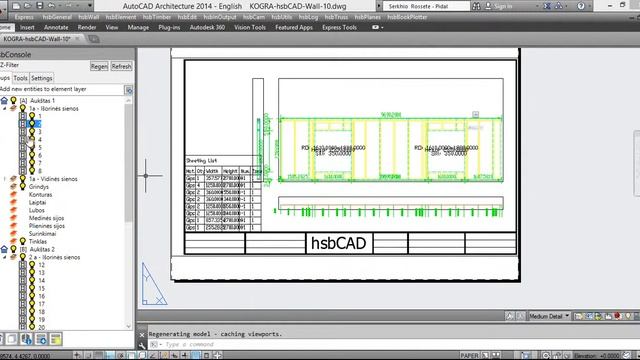The image size is (640, 360).
Task: Select wall element 14 in the tree
Action: [42, 280]
